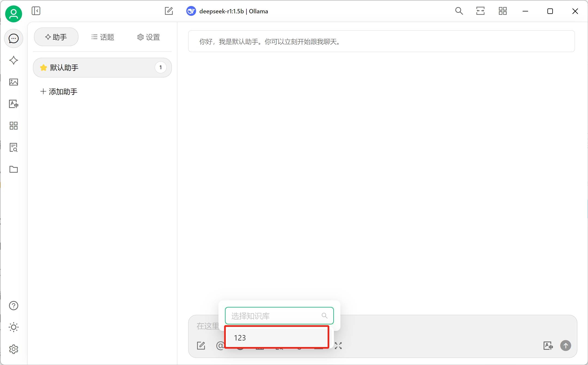Switch to the 设置 tab

tap(148, 37)
